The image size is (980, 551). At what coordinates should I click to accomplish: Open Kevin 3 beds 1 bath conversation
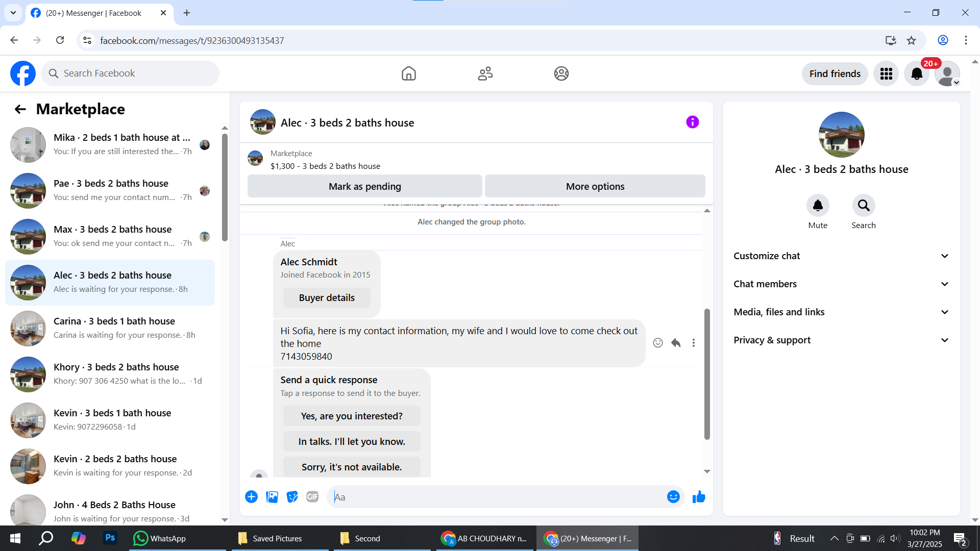pyautogui.click(x=110, y=420)
